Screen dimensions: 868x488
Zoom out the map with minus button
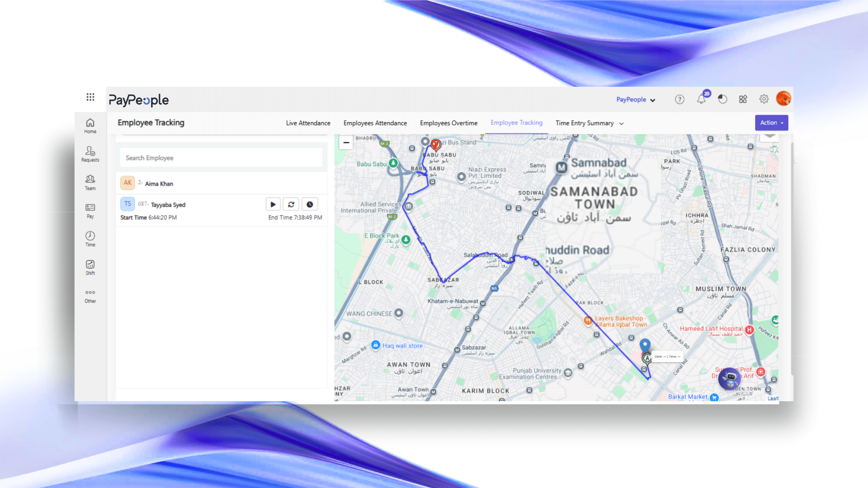(346, 142)
